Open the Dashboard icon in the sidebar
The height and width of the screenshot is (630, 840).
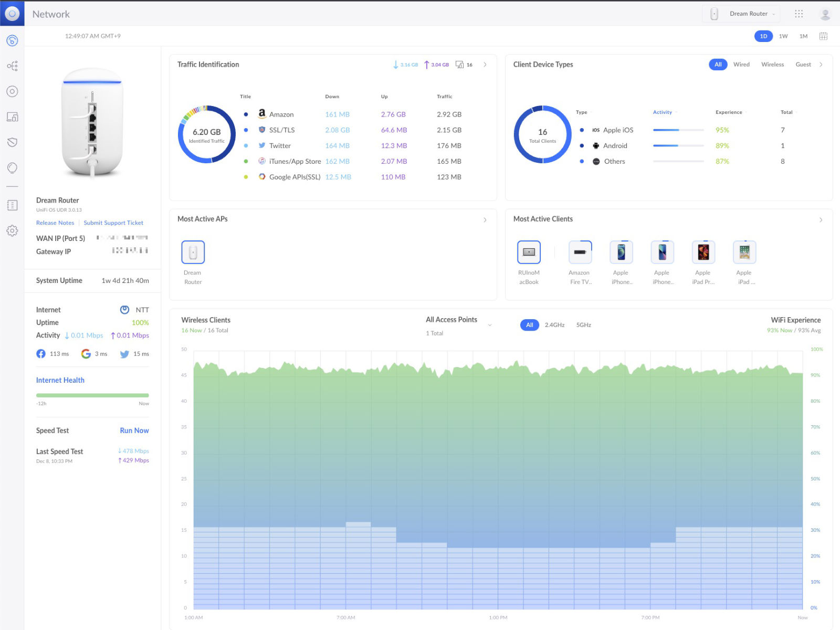[12, 40]
